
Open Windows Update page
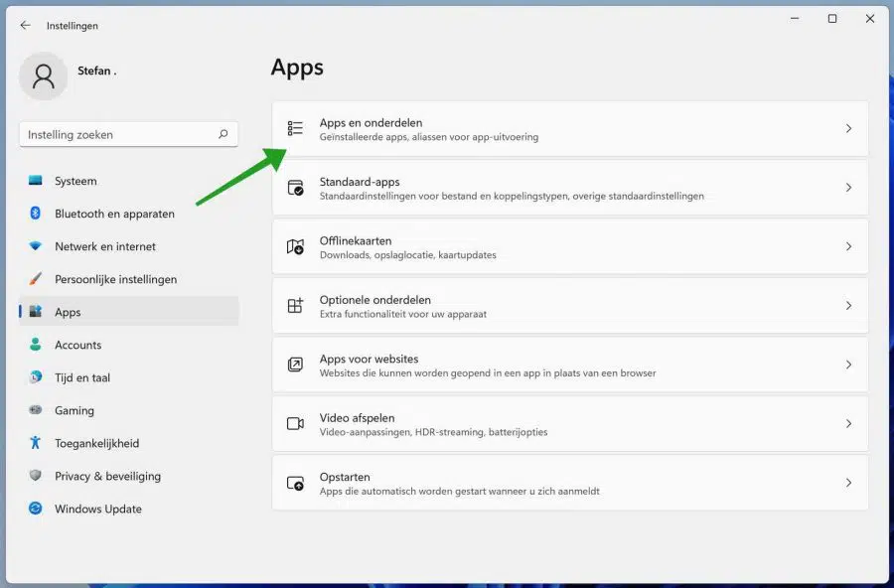coord(129,509)
